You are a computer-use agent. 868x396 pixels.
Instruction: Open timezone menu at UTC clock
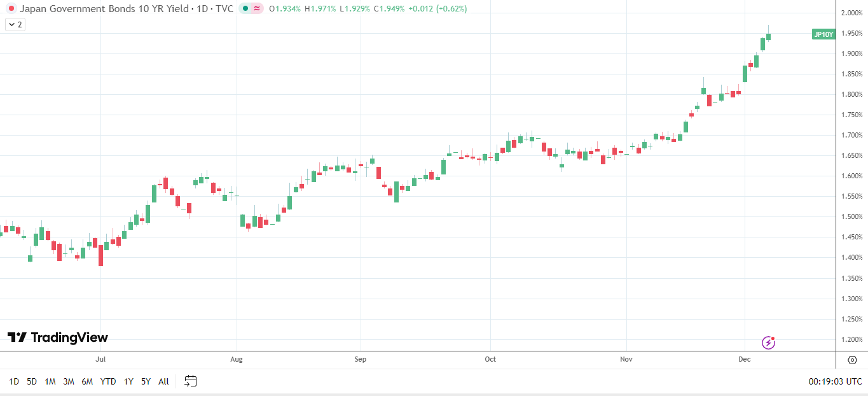click(x=835, y=381)
